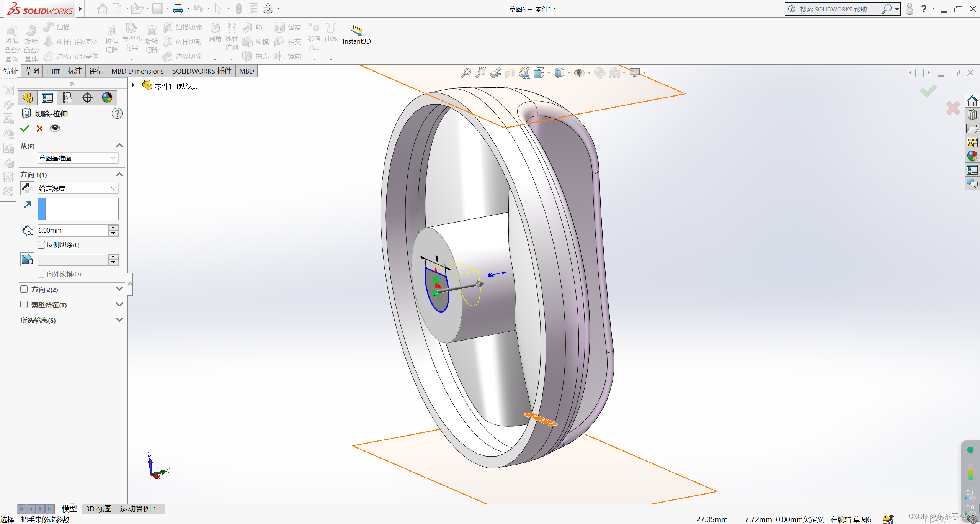Switch to the SOLIDWORKS 插件 tab
980x524 pixels.
[202, 71]
